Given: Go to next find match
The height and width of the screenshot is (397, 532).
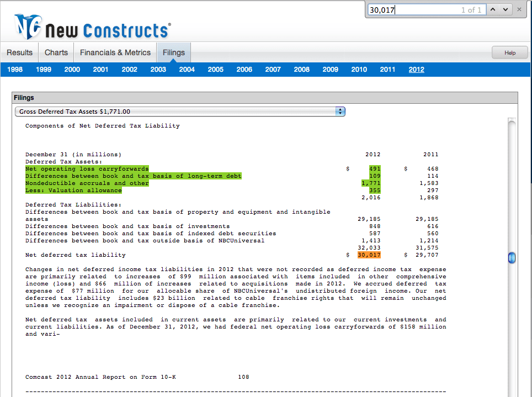Looking at the screenshot, I should [x=505, y=9].
